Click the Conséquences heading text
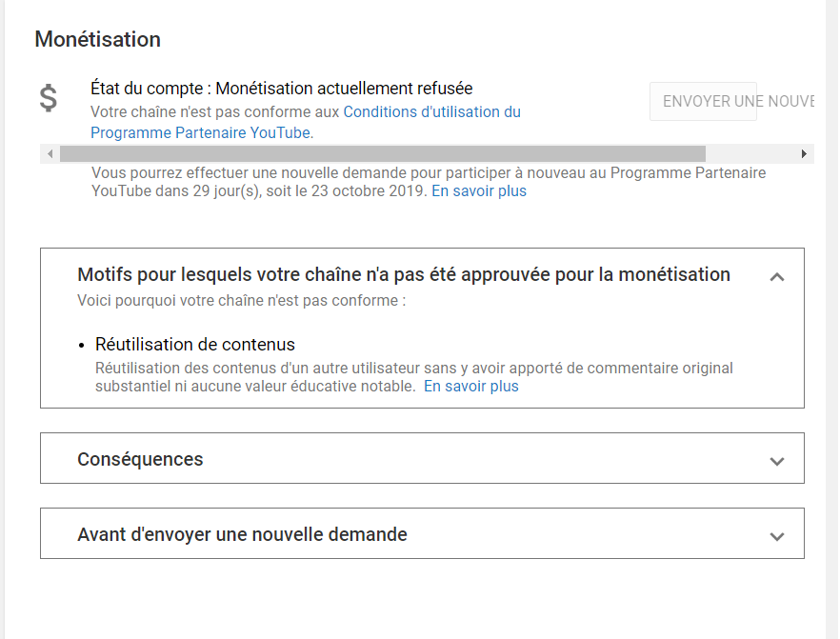The image size is (840, 639). [140, 459]
